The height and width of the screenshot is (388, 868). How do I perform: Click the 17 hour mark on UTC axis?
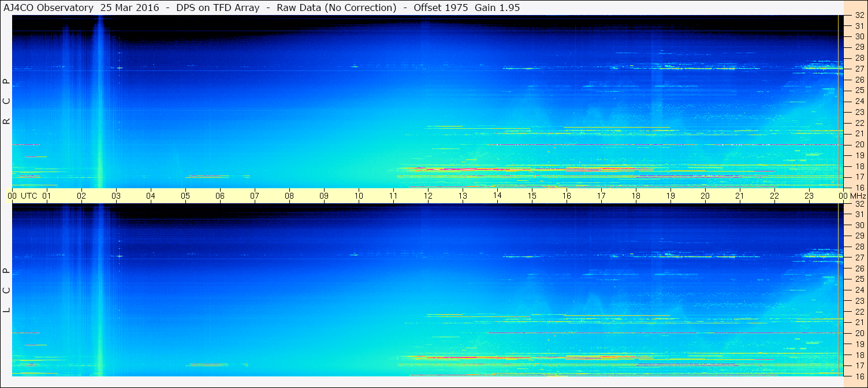pos(601,196)
